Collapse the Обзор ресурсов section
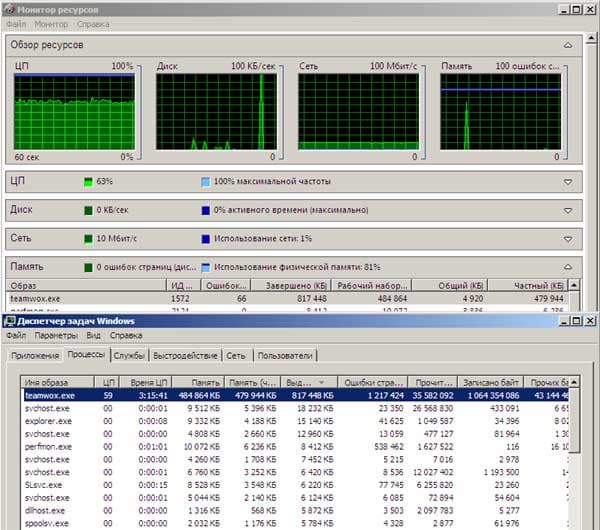The width and height of the screenshot is (600, 530). (568, 45)
